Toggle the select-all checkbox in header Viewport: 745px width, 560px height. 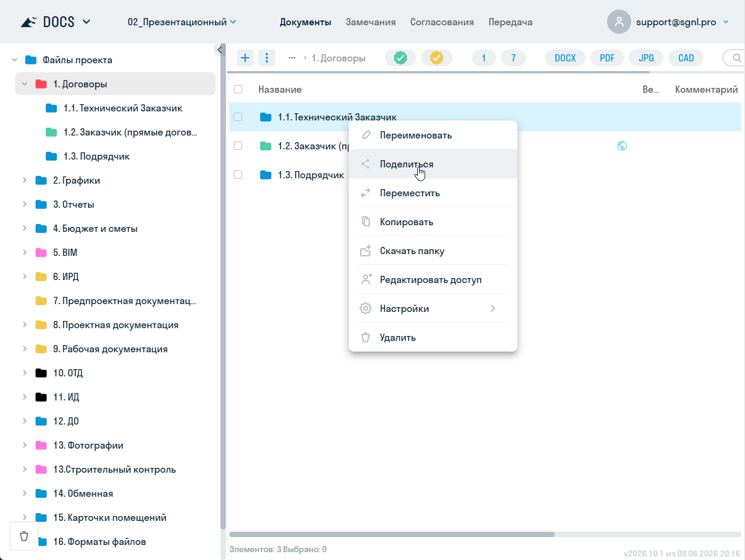click(238, 89)
